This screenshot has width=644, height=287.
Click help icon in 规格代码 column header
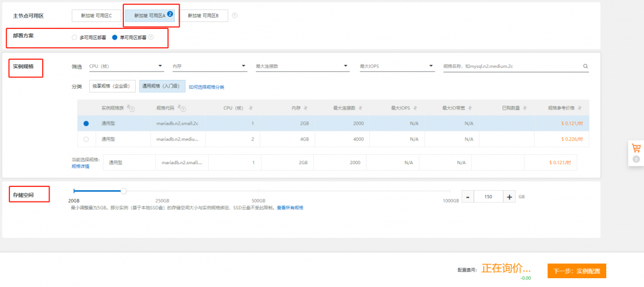pos(182,108)
